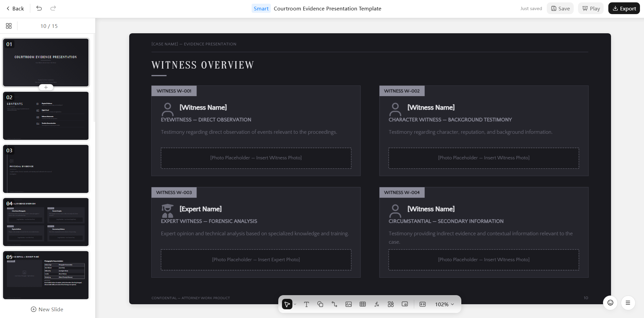This screenshot has width=644, height=318.
Task: Open slide 01 title thumbnail
Action: click(46, 63)
